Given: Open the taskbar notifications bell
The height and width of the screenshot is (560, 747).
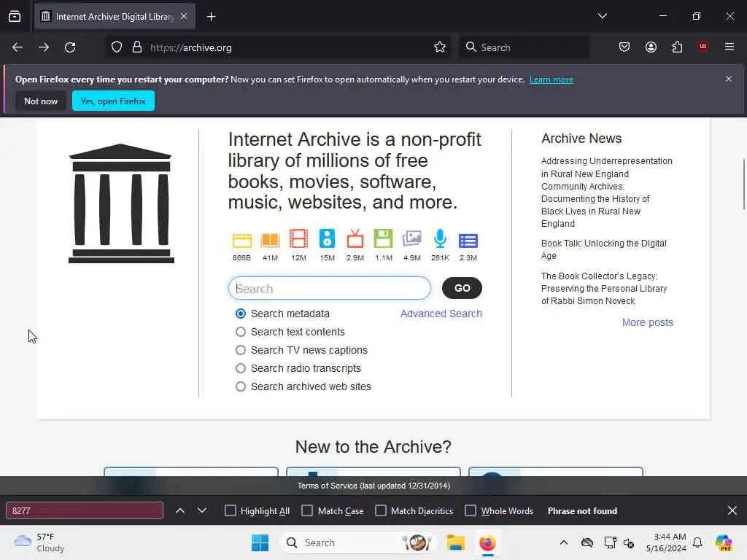Looking at the screenshot, I should tap(697, 542).
